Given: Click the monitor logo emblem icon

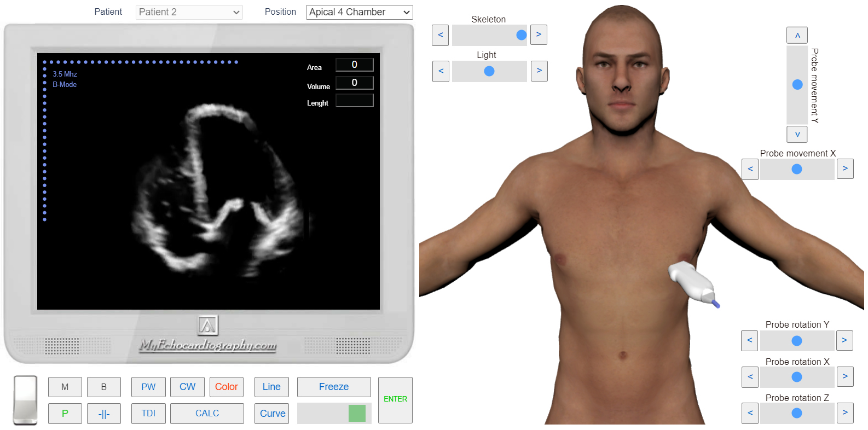Looking at the screenshot, I should [207, 326].
